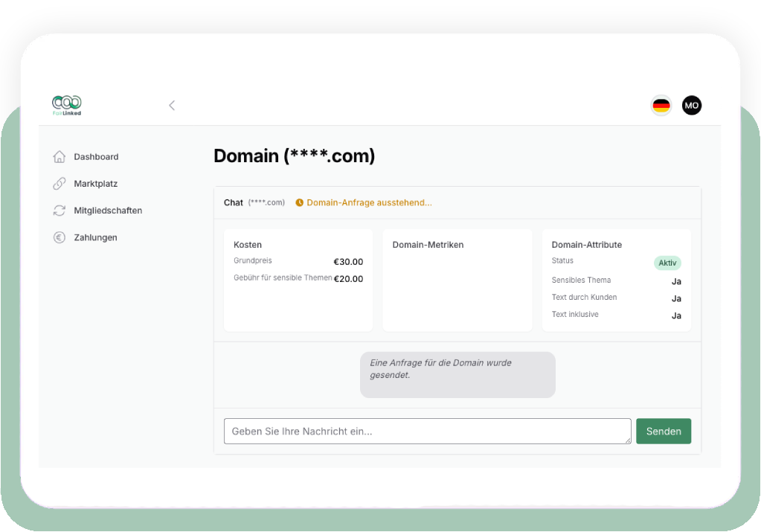Open Dashboard in the sidebar
This screenshot has height=532, width=761.
point(96,157)
